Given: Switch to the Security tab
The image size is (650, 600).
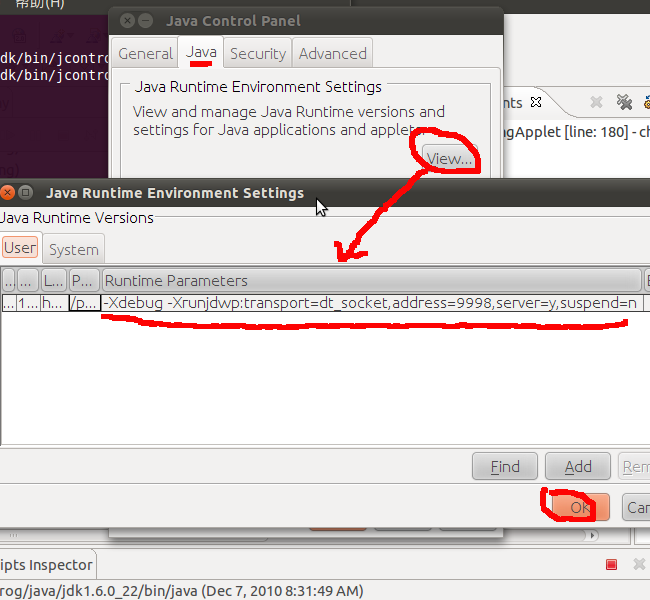Looking at the screenshot, I should point(258,53).
